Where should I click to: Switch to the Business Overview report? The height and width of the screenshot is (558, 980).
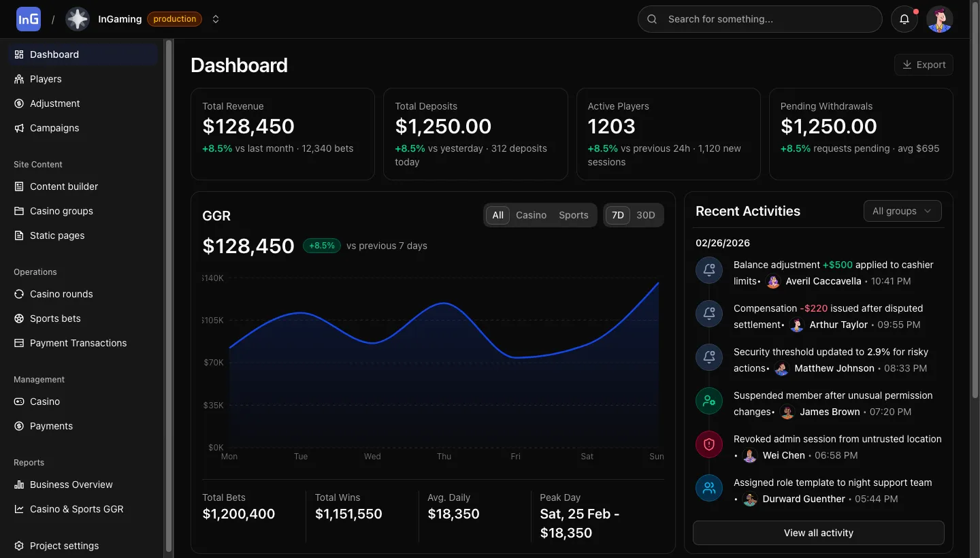71,485
